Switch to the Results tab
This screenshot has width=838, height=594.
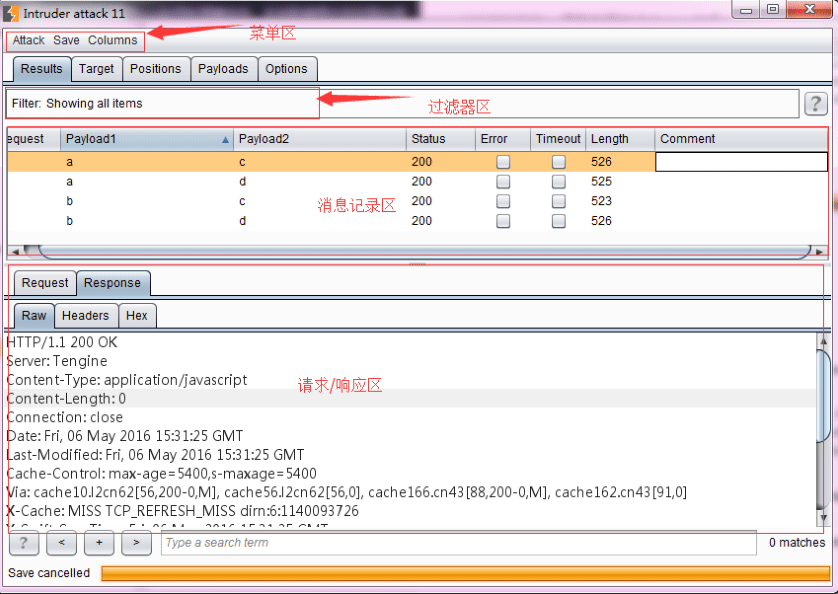(x=42, y=69)
